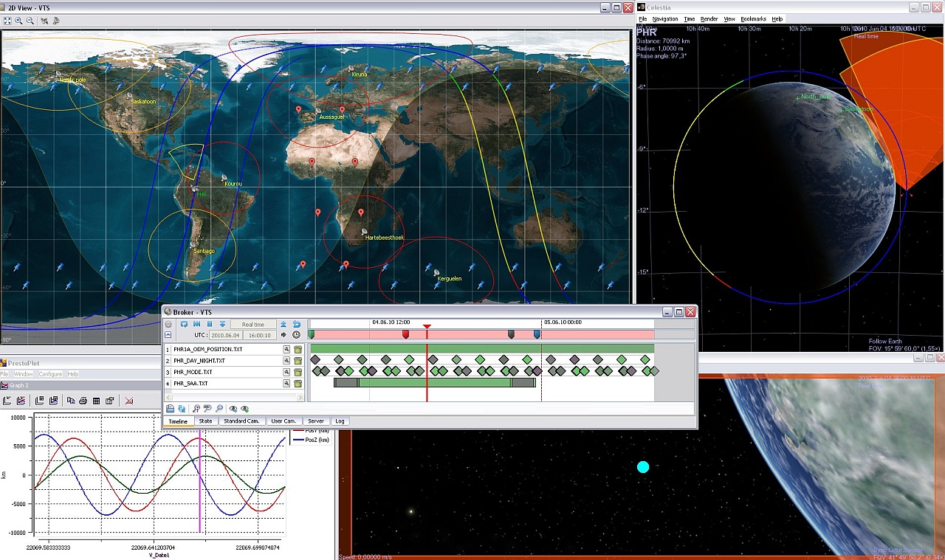Open properties tool for PHR1A_OEM_POSITION.TXT
This screenshot has width=945, height=560.
click(x=286, y=350)
